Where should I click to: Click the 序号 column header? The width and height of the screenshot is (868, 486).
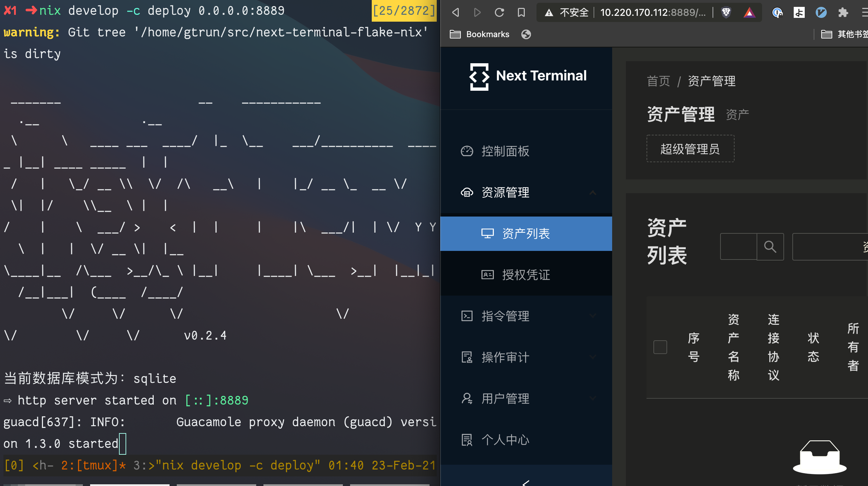(694, 347)
